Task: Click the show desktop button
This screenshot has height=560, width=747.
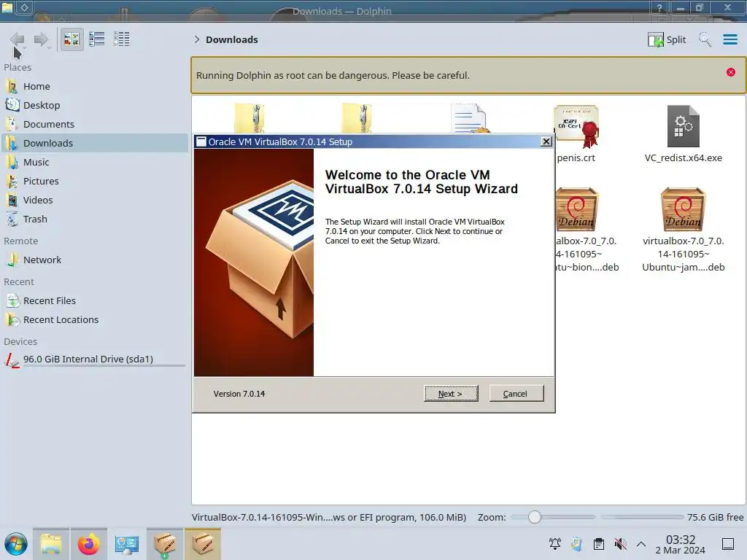Action: 728,544
